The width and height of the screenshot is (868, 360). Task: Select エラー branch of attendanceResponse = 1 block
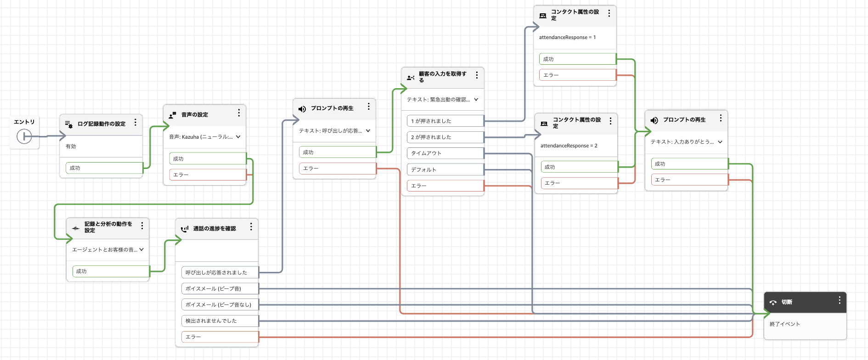[578, 75]
